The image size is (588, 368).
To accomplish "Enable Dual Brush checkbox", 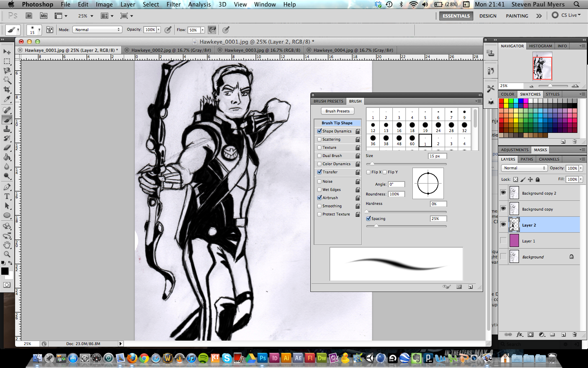I will [x=319, y=156].
